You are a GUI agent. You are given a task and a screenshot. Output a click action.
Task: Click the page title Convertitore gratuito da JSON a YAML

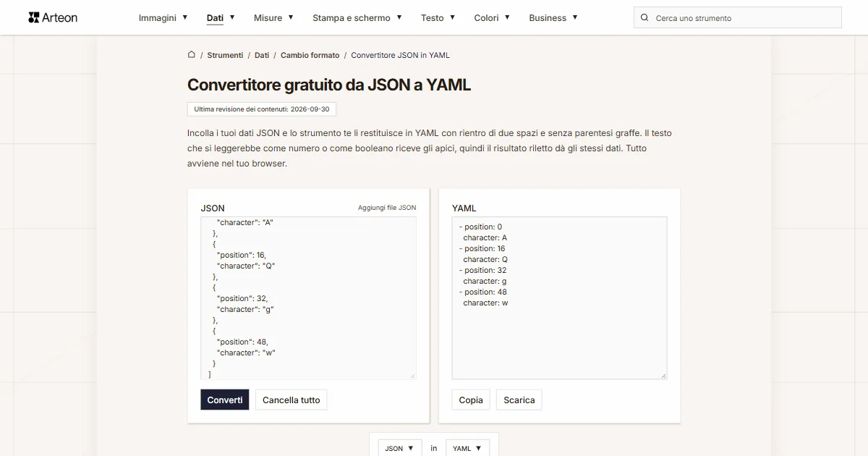(x=329, y=85)
